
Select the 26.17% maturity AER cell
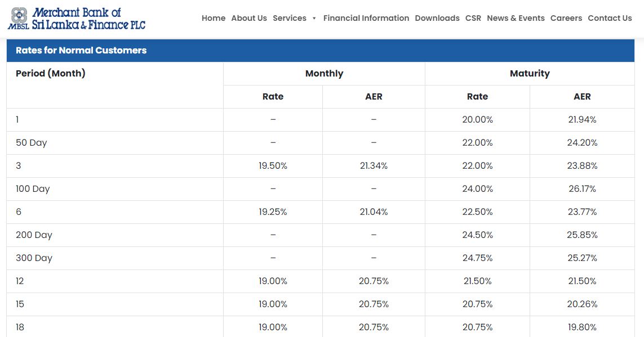coord(582,188)
